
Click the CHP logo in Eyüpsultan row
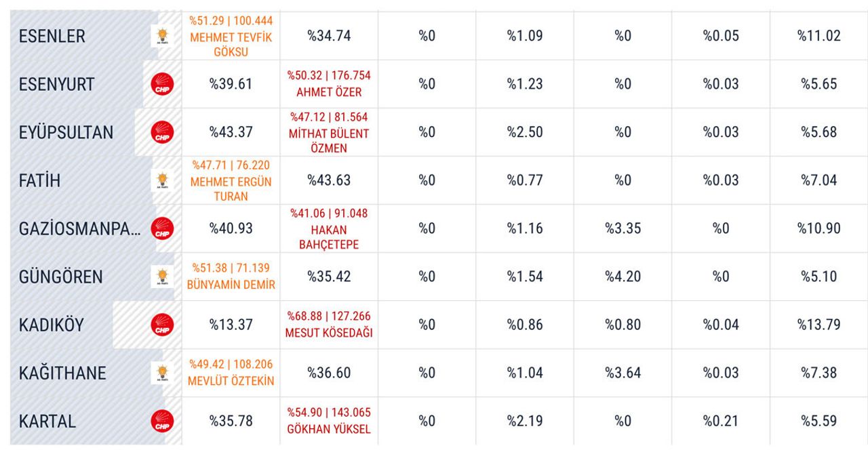(x=162, y=132)
